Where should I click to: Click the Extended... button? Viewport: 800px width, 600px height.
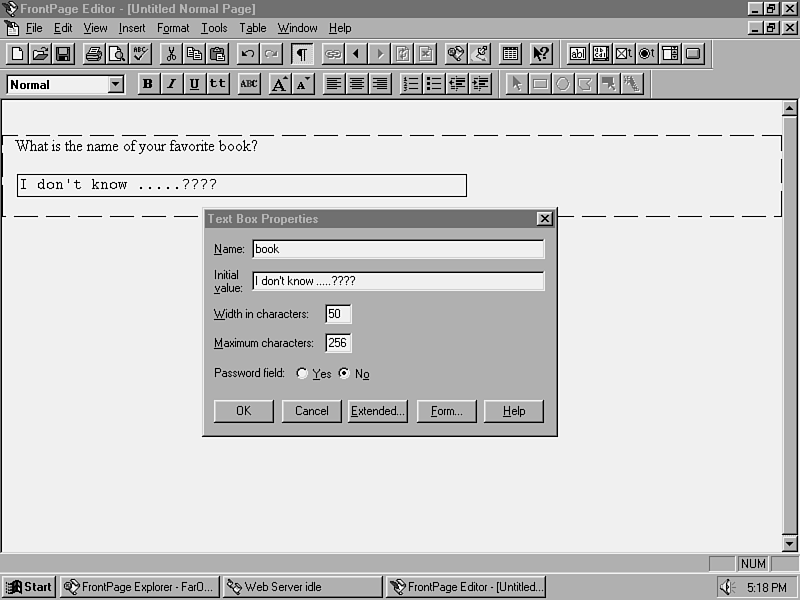pos(377,411)
